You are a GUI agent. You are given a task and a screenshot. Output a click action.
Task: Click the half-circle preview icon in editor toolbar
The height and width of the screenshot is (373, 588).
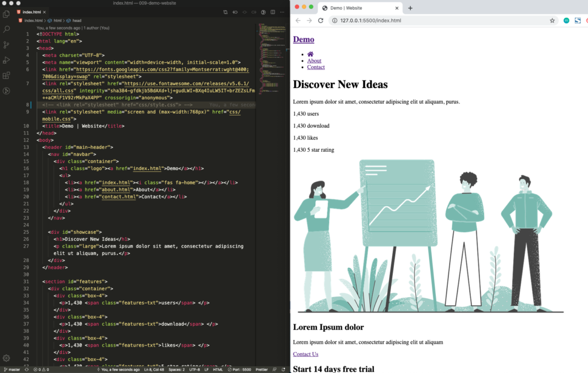[x=263, y=12]
